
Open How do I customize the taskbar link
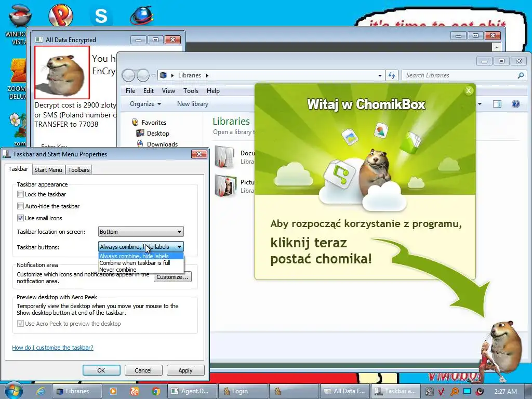pos(52,348)
